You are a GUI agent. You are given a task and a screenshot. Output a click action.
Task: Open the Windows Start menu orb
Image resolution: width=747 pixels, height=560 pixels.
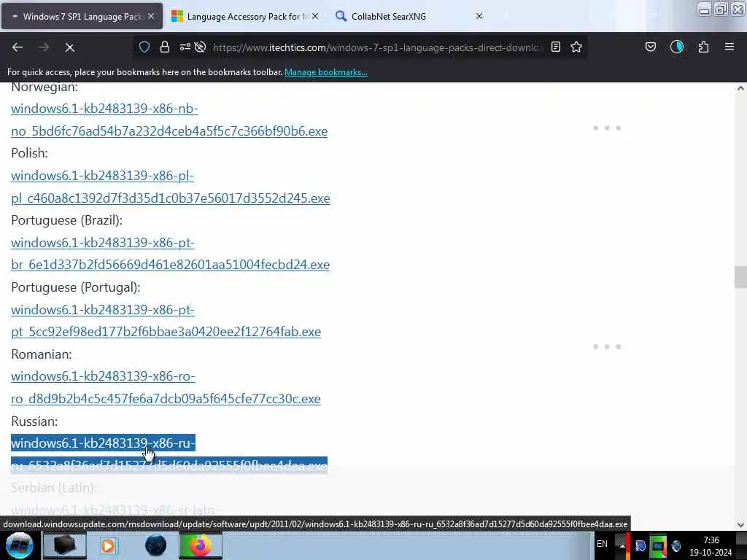click(x=20, y=545)
